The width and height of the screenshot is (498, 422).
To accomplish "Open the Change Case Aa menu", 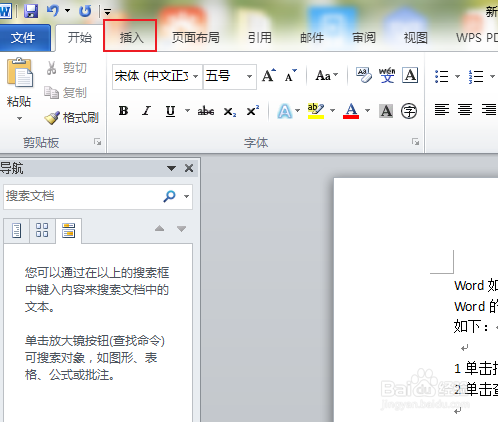I will pyautogui.click(x=327, y=76).
